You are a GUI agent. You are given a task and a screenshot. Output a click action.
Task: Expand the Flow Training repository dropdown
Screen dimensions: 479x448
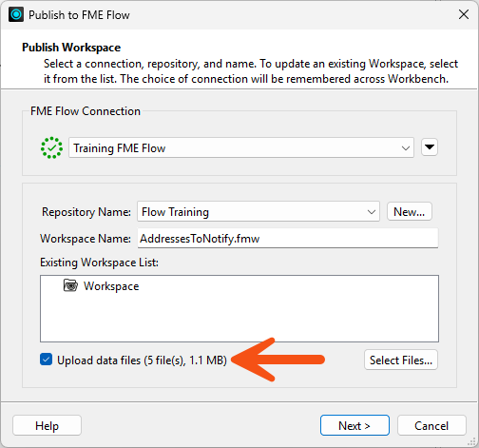[259, 211]
